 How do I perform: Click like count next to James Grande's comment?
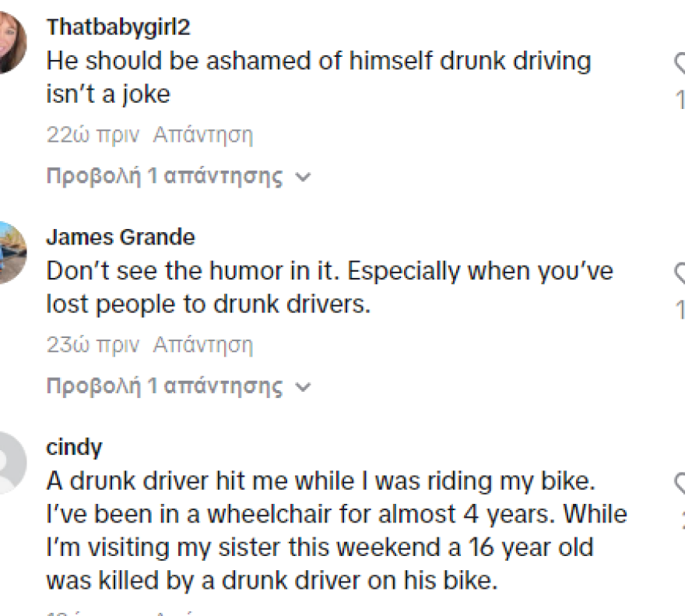pyautogui.click(x=680, y=309)
